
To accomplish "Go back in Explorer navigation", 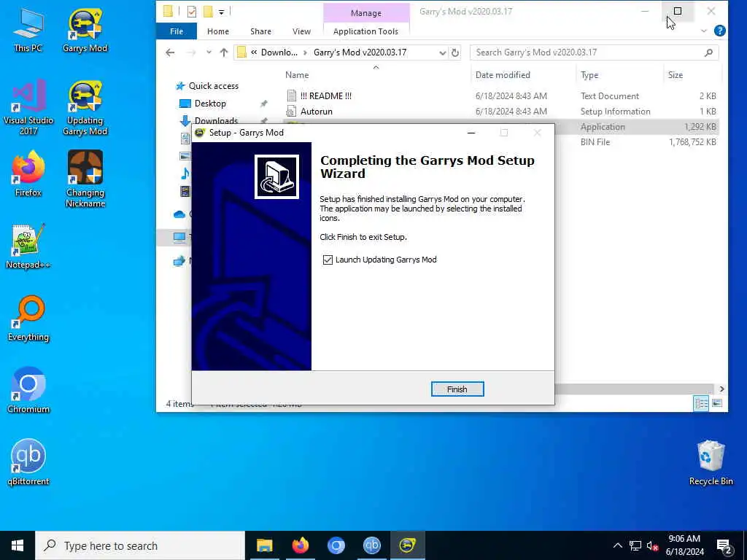I will click(x=170, y=52).
